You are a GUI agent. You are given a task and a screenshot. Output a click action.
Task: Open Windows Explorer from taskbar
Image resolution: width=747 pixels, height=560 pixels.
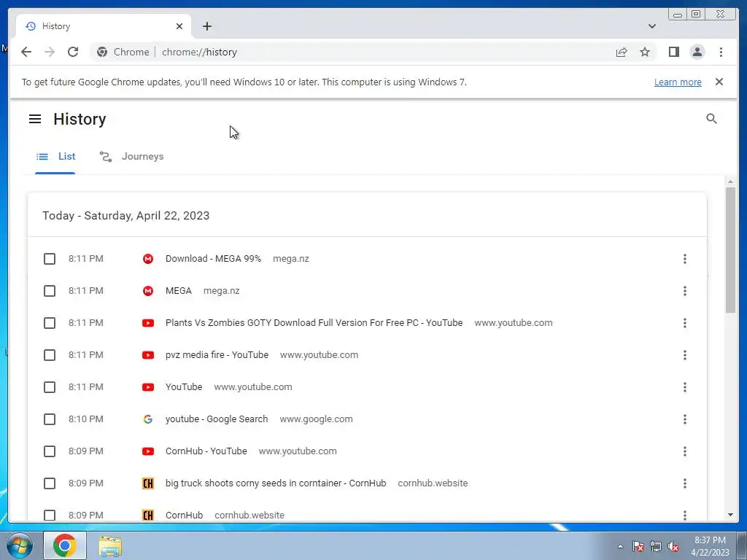point(110,546)
